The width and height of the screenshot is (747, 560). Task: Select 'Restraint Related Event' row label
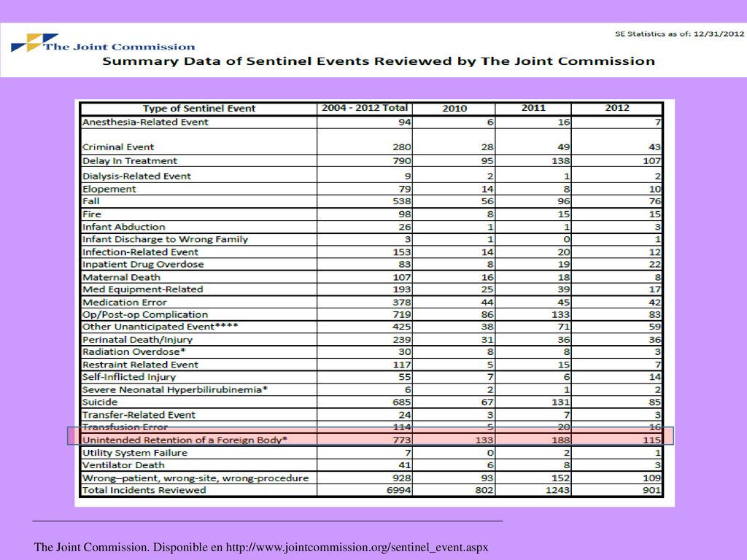point(140,365)
